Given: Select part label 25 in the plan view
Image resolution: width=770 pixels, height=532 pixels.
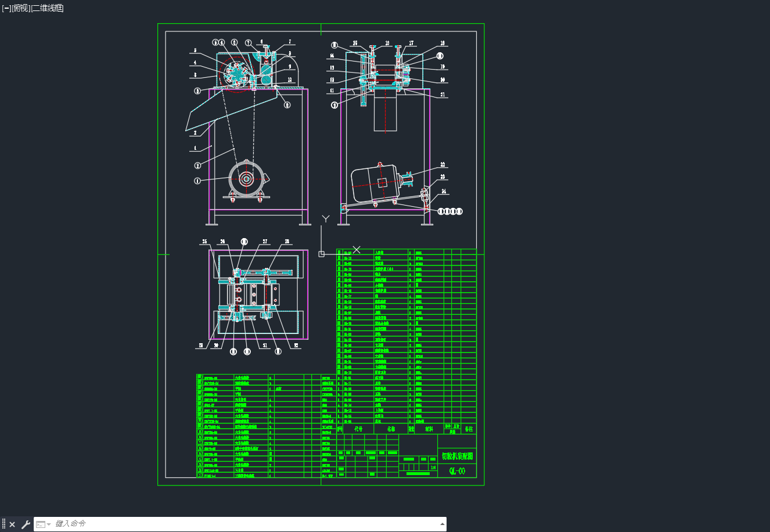Looking at the screenshot, I should [x=204, y=241].
